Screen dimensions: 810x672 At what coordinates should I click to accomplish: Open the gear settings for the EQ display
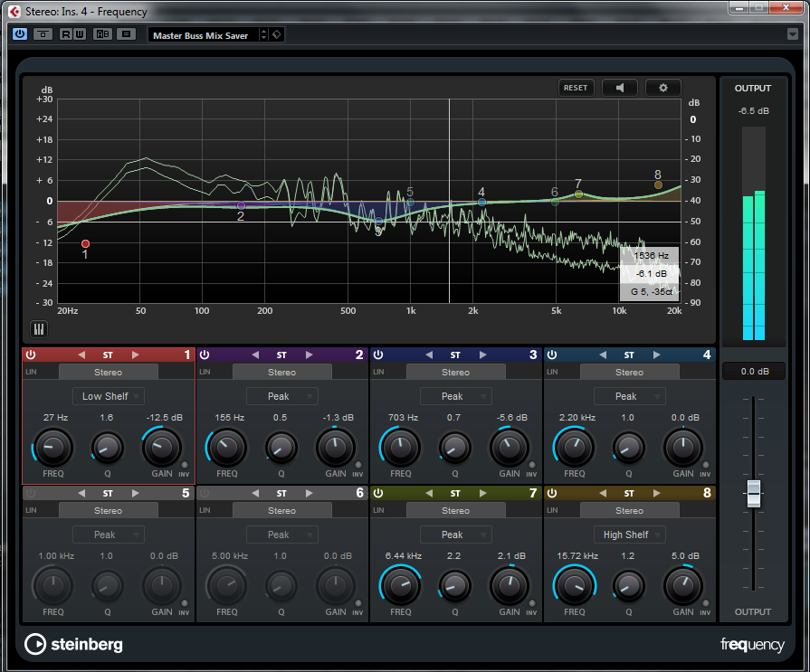point(662,88)
